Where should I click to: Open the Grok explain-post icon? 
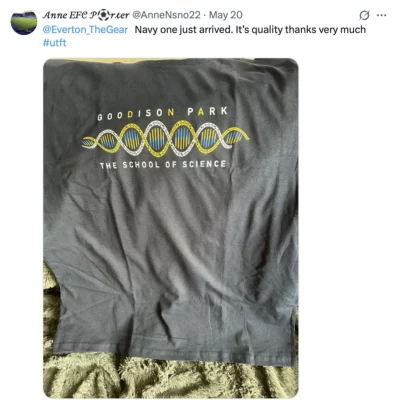[x=364, y=15]
